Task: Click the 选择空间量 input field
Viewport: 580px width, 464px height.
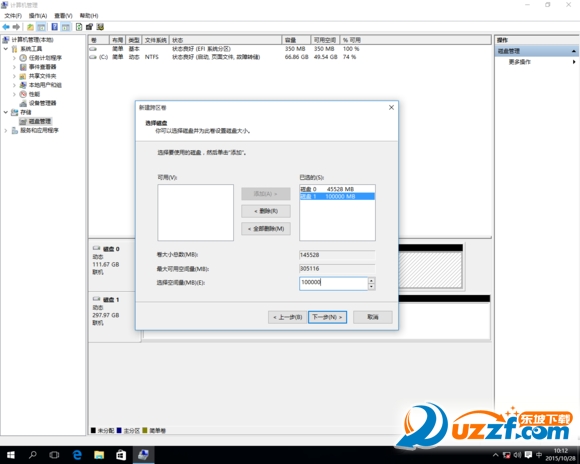Action: (x=333, y=283)
